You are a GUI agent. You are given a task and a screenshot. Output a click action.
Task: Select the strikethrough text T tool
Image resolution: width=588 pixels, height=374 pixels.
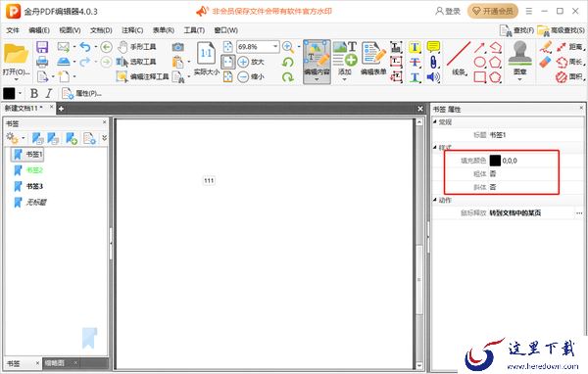tap(415, 63)
